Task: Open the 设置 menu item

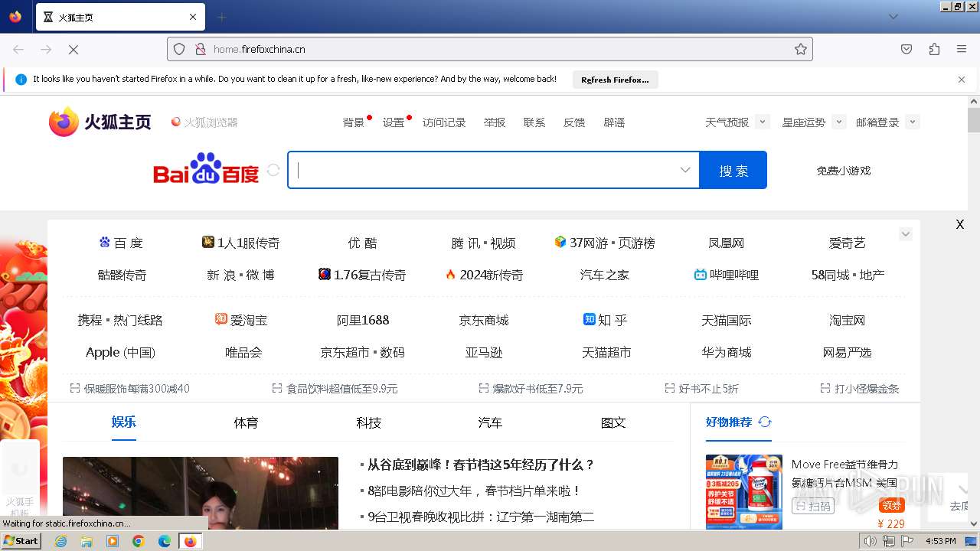Action: coord(394,122)
